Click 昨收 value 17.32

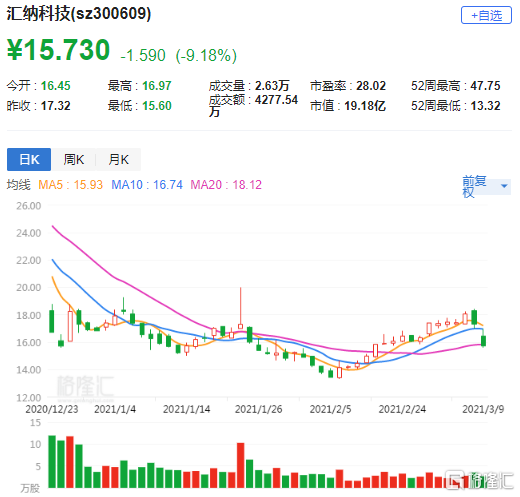click(56, 106)
